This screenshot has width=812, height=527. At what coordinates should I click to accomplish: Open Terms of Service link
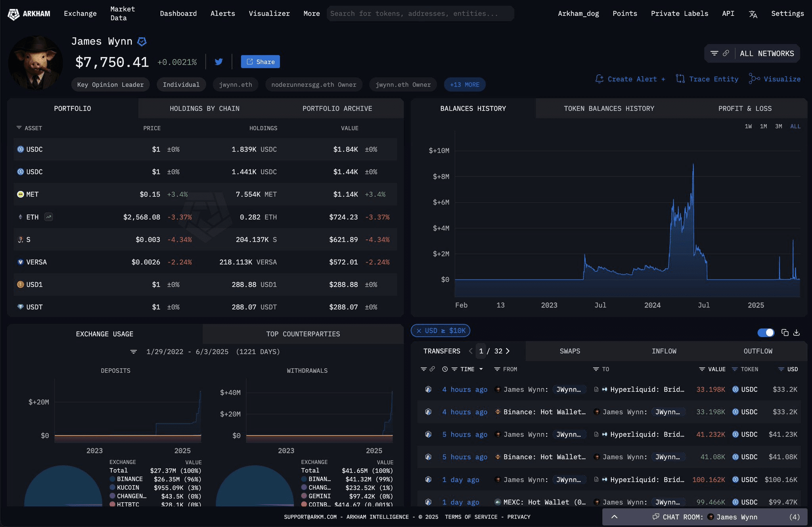471,517
